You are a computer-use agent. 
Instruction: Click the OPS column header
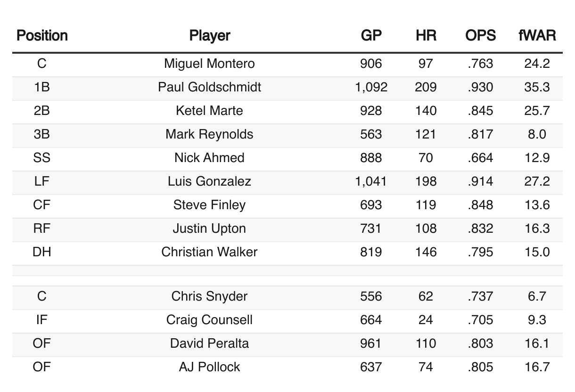tap(480, 35)
